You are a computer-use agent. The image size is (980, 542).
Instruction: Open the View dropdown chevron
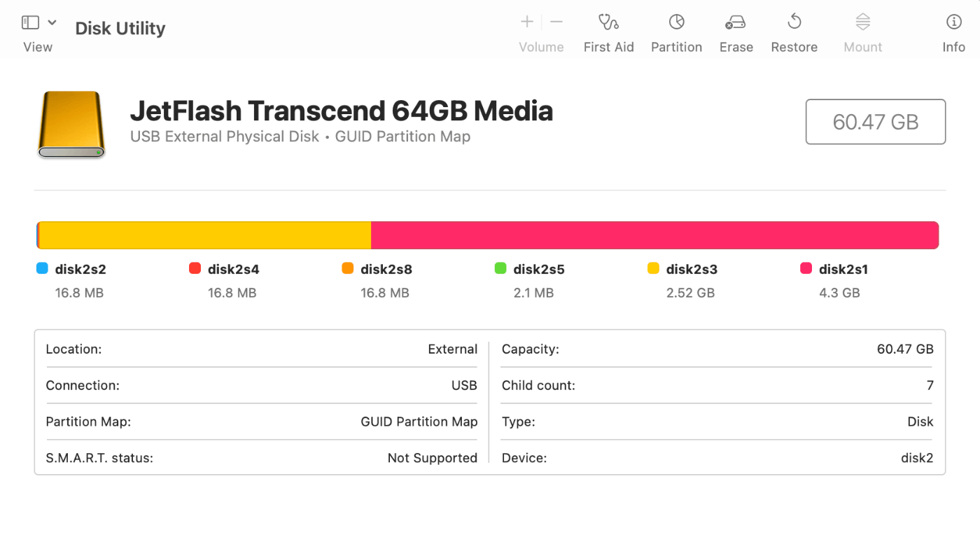coord(52,22)
